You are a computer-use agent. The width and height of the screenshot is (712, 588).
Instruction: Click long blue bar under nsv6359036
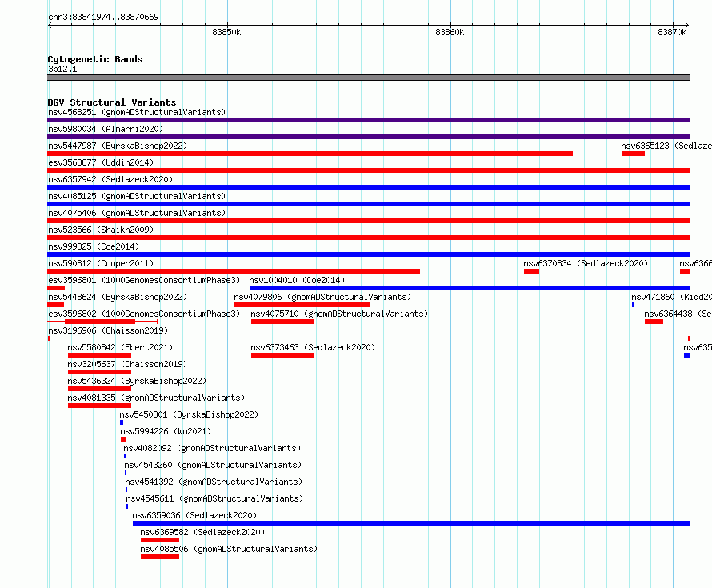411,523
